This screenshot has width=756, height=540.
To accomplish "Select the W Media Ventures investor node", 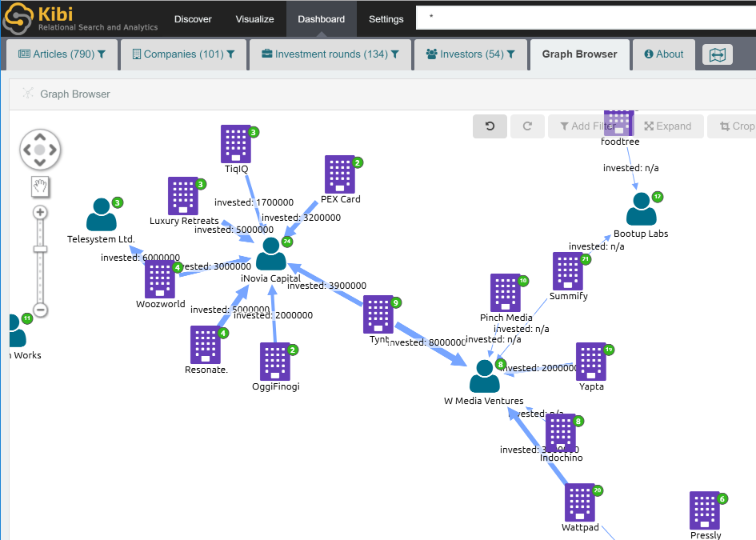I will tap(485, 376).
